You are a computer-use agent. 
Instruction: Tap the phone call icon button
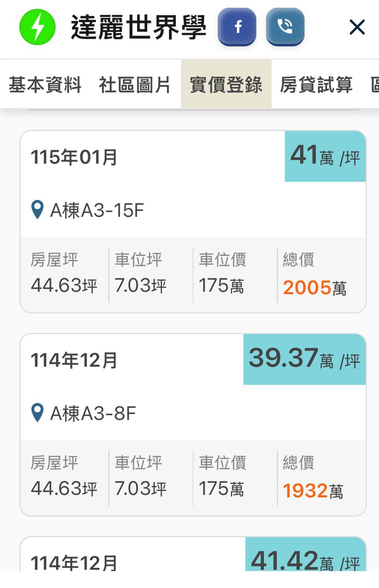pos(285,27)
